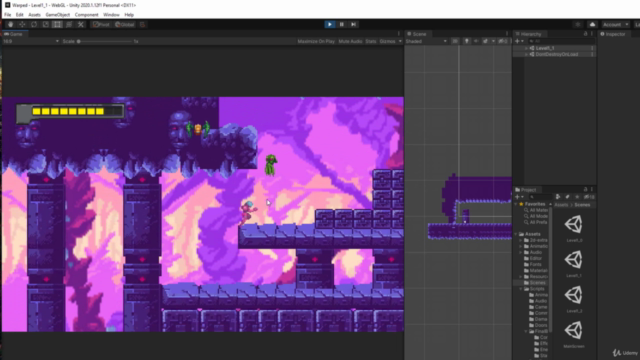The width and height of the screenshot is (640, 360).
Task: Open the Edit menu
Action: 20,15
